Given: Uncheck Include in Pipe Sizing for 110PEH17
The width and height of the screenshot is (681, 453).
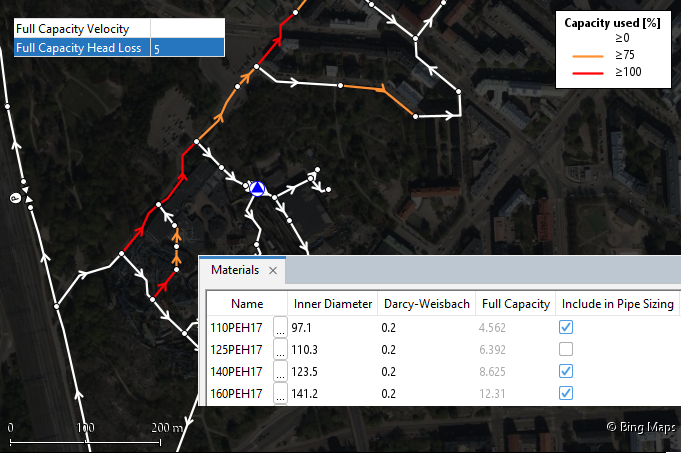Looking at the screenshot, I should click(x=566, y=327).
